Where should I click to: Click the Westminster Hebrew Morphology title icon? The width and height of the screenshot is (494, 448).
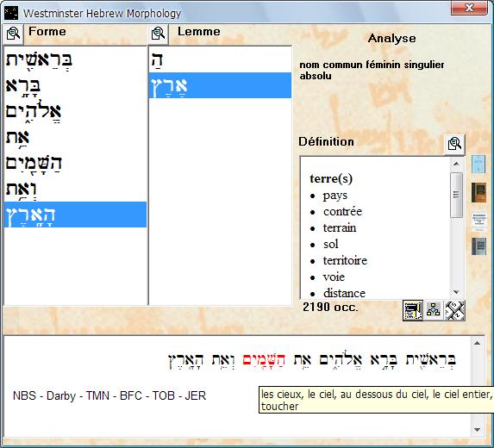click(x=11, y=13)
